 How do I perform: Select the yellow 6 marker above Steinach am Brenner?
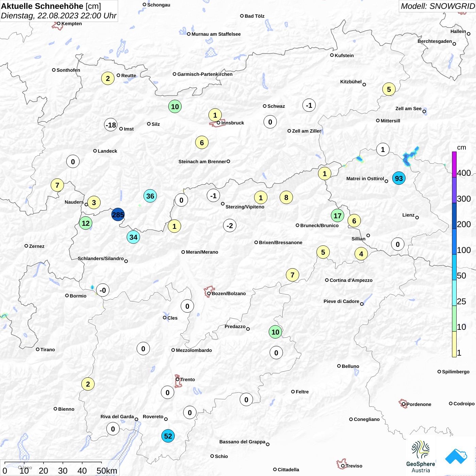click(202, 142)
